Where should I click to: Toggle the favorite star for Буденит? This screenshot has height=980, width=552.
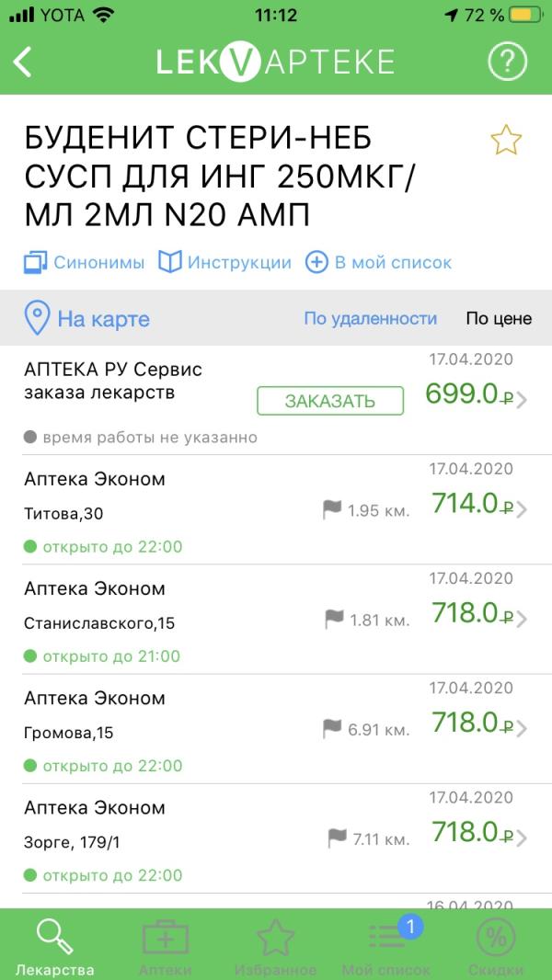[x=506, y=140]
